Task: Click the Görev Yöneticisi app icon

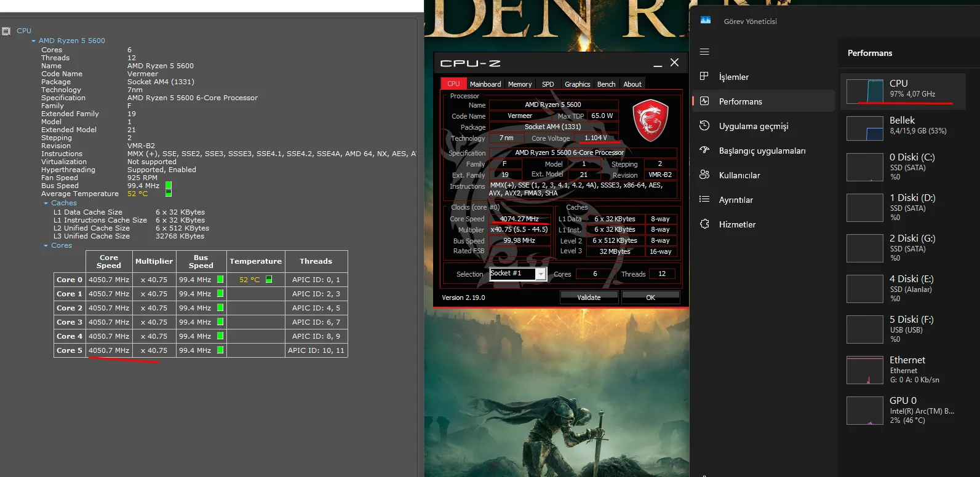Action: point(706,21)
